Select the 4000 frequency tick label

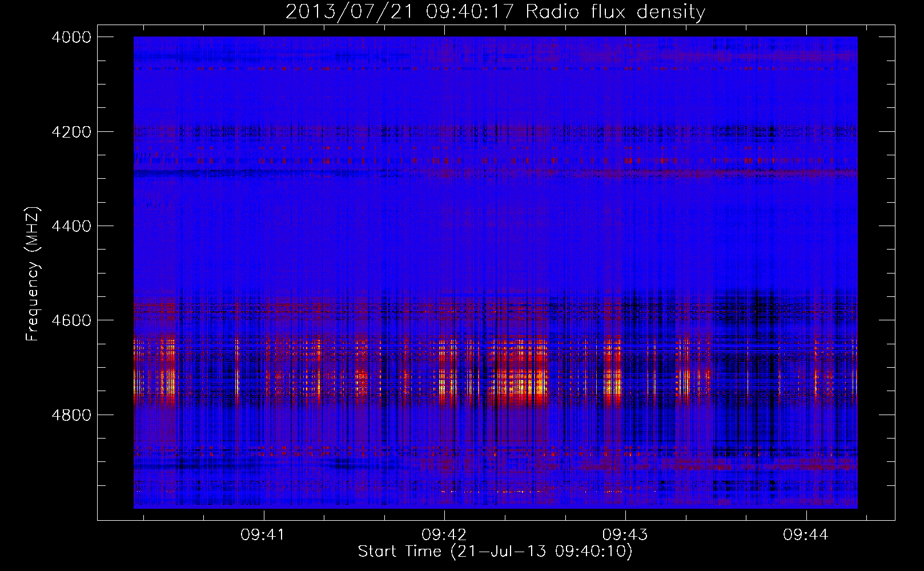click(71, 37)
